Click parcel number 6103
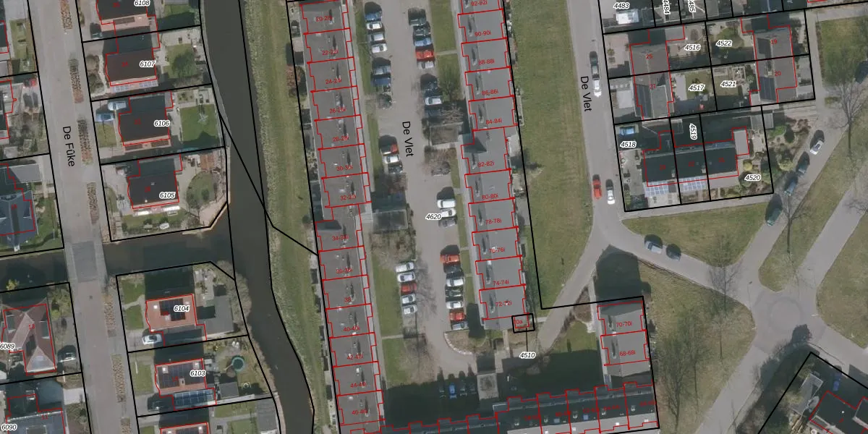 click(x=197, y=373)
